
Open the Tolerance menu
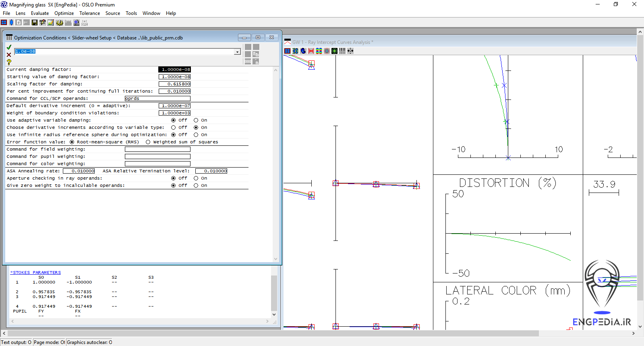[89, 13]
